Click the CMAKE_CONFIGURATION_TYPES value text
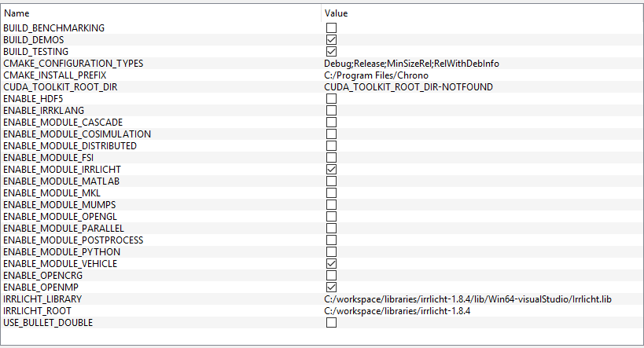The height and width of the screenshot is (348, 644). coord(411,64)
